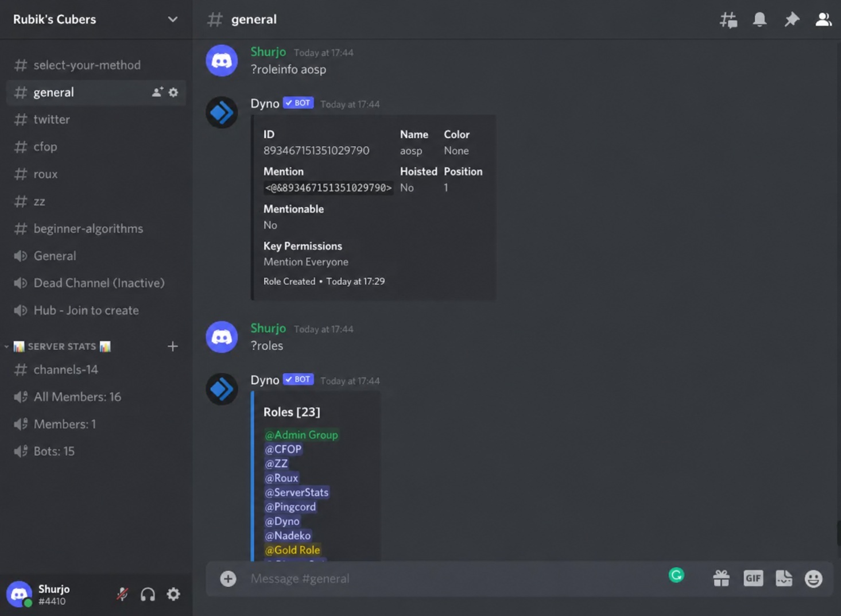The height and width of the screenshot is (616, 841).
Task: Open notification settings via the bell icon
Action: 759,20
